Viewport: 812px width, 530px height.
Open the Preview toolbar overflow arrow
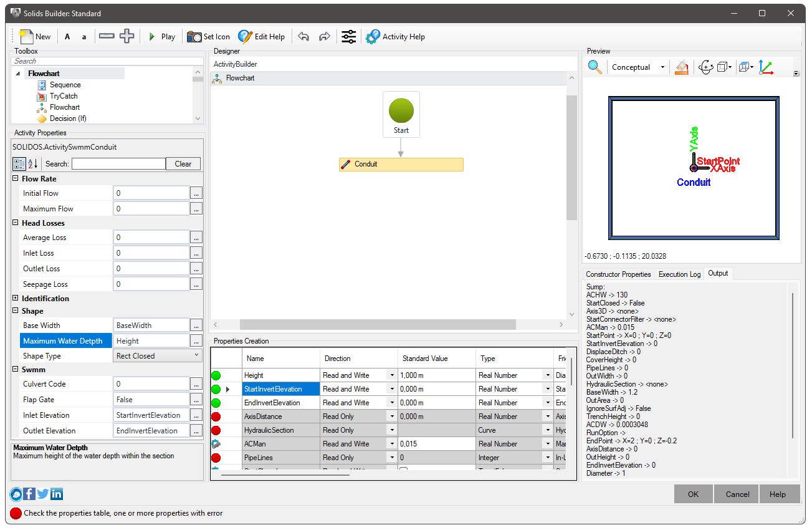pyautogui.click(x=796, y=74)
